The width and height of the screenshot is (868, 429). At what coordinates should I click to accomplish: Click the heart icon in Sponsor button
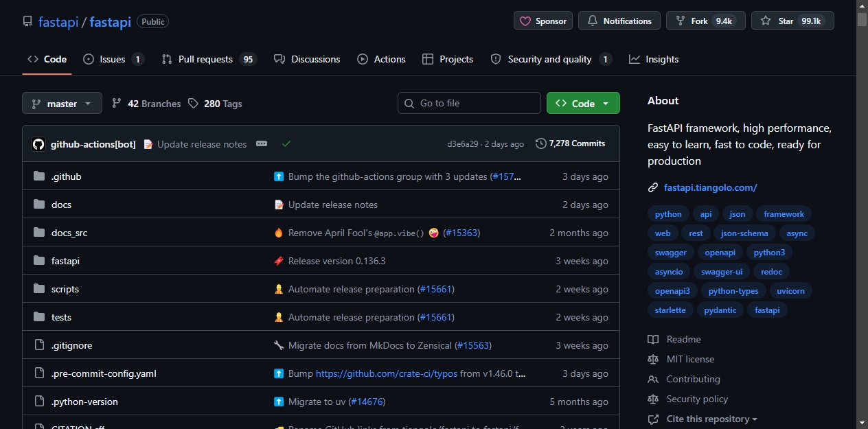click(x=525, y=21)
